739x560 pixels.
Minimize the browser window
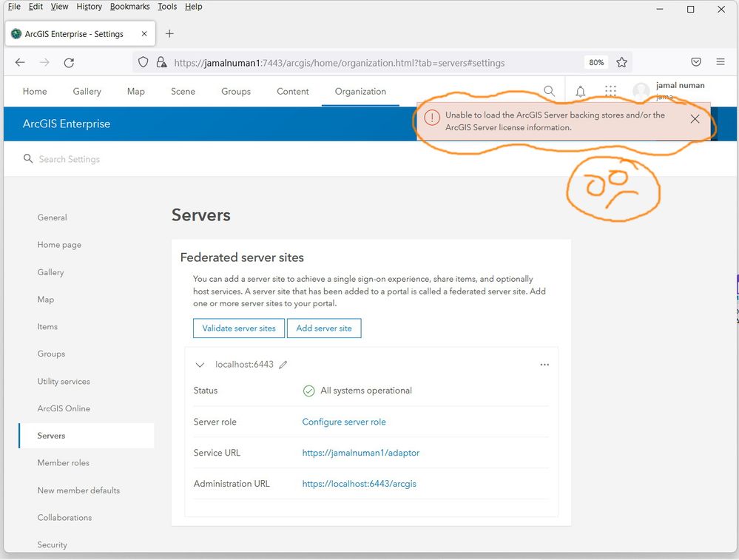pyautogui.click(x=660, y=9)
